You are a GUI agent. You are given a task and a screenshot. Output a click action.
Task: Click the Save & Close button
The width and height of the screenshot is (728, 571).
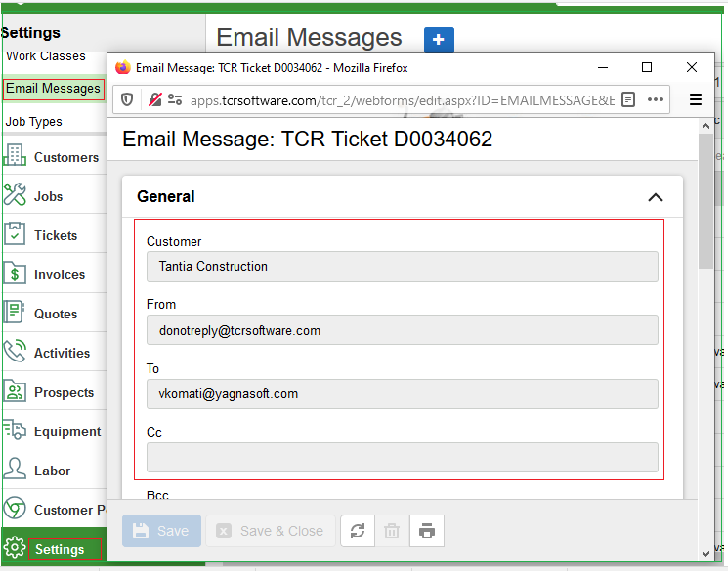point(270,531)
